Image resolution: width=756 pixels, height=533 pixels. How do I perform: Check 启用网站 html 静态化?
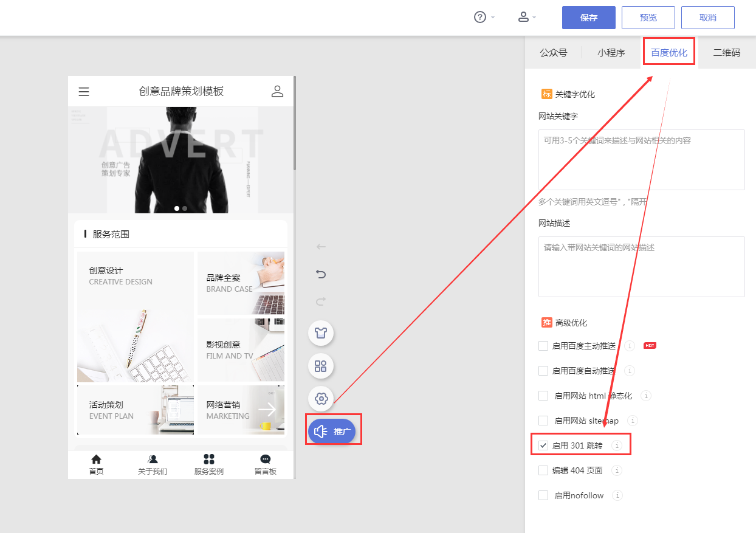click(543, 396)
